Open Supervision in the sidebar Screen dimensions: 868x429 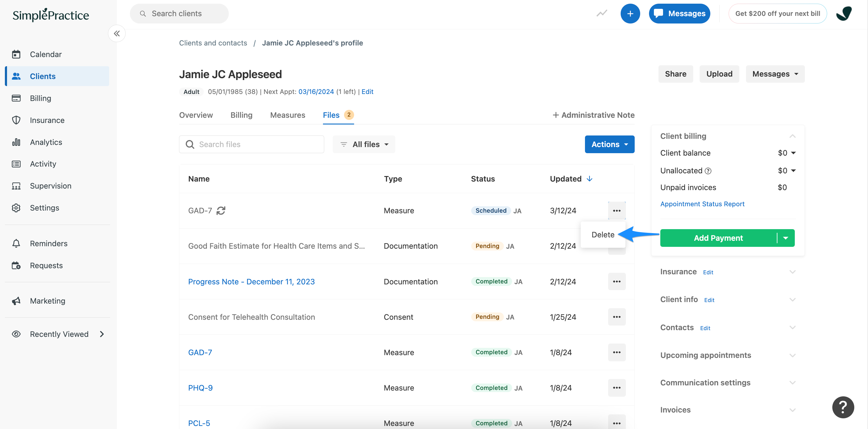51,186
